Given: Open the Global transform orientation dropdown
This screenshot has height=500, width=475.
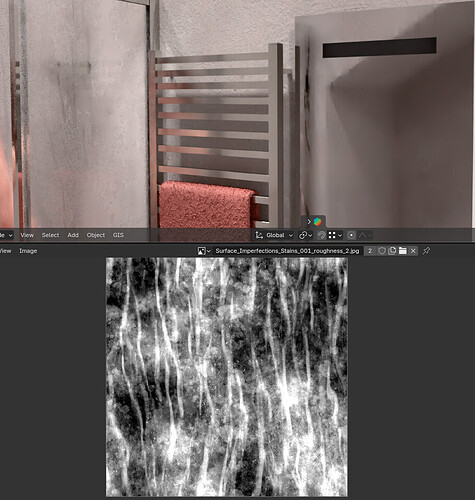Looking at the screenshot, I should click(274, 235).
